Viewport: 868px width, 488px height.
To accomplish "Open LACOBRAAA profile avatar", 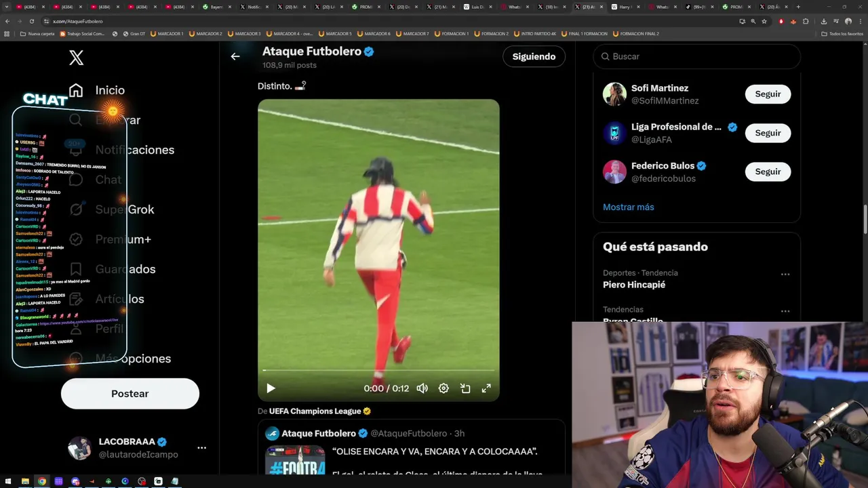I will pos(79,448).
